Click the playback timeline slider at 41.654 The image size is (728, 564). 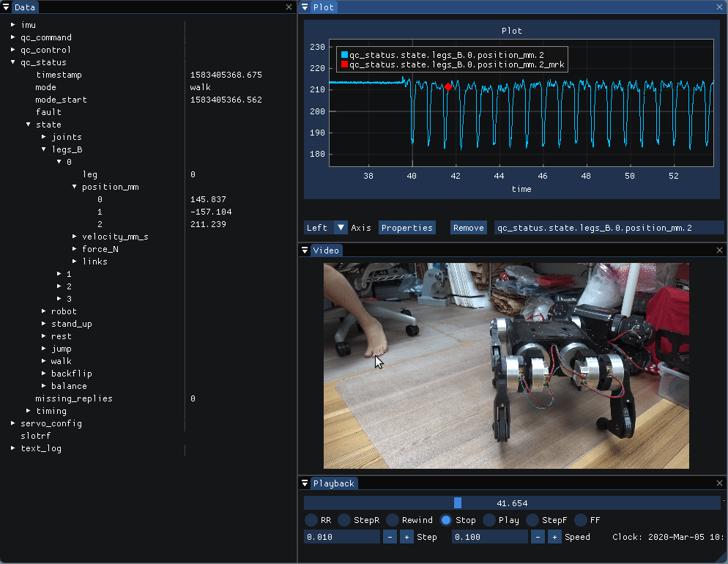512,503
